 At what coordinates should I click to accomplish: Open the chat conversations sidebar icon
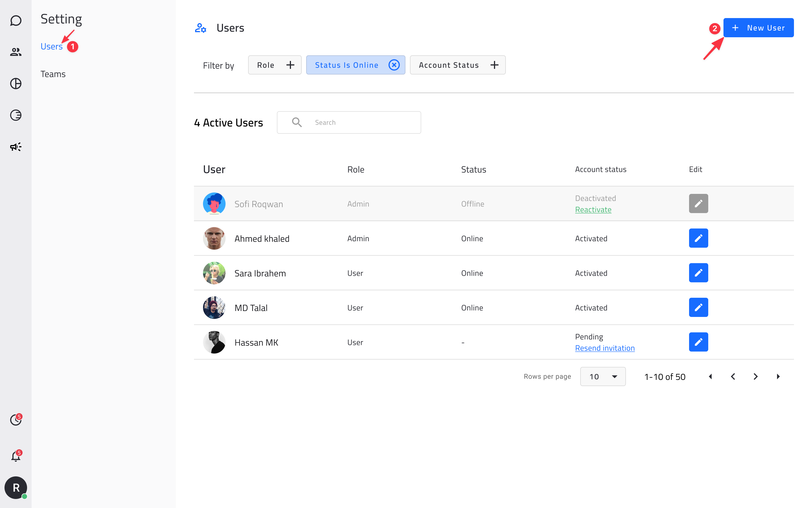click(x=16, y=21)
